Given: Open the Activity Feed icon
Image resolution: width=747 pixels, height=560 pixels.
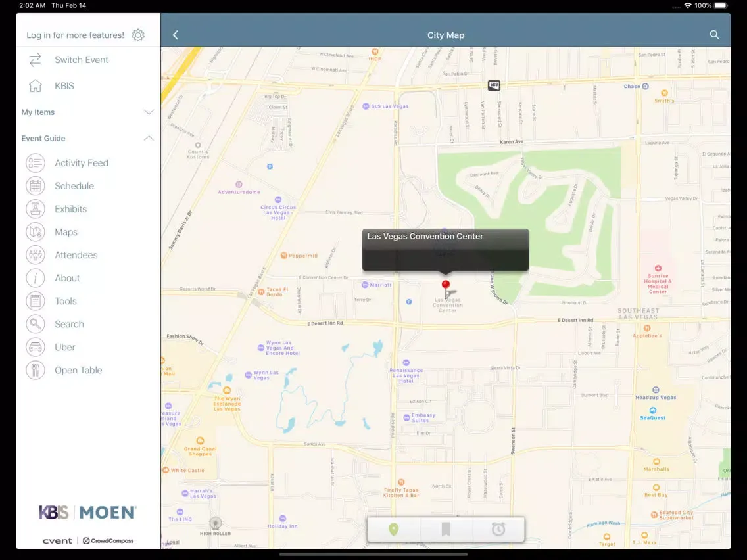Looking at the screenshot, I should (x=36, y=163).
